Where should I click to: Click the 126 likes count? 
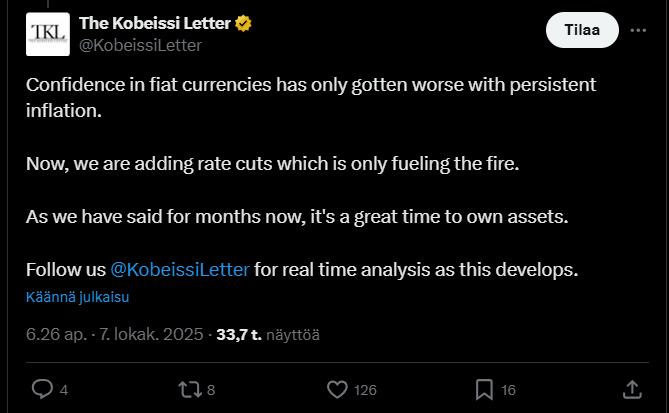[364, 390]
